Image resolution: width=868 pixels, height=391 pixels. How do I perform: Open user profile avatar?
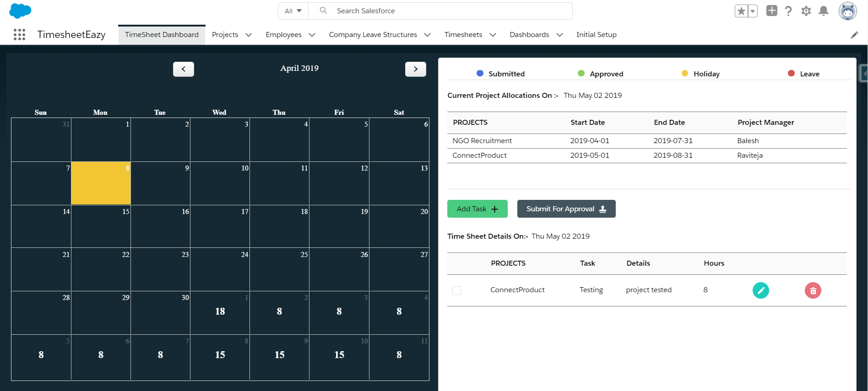click(x=848, y=11)
